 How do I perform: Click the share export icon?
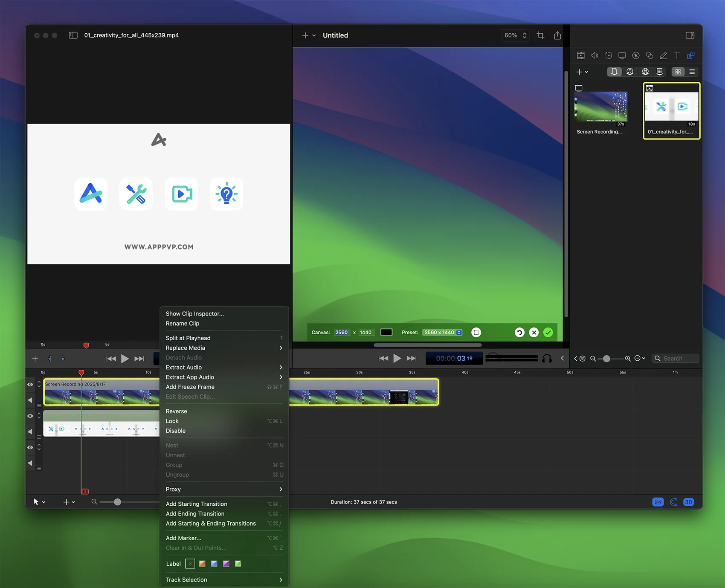coord(557,35)
